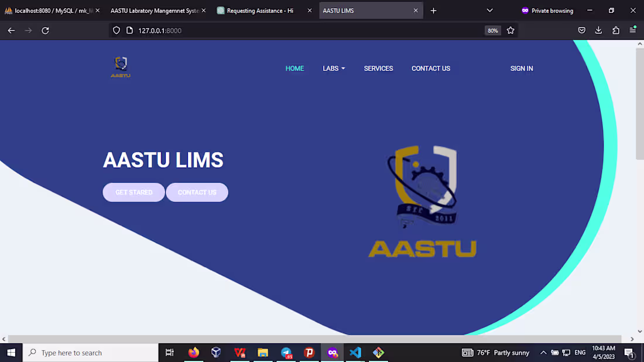Viewport: 644px width, 362px height.
Task: Open the notifications action center
Action: pyautogui.click(x=629, y=353)
